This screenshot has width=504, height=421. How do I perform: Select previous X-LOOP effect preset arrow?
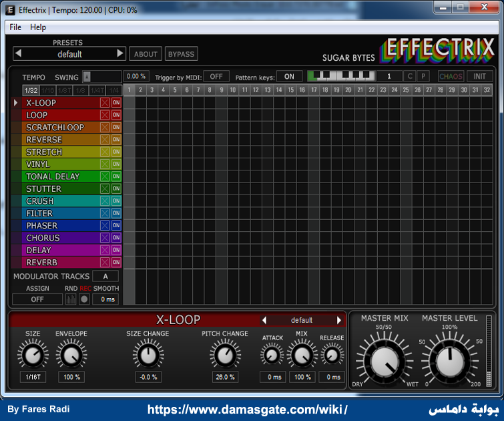264,320
